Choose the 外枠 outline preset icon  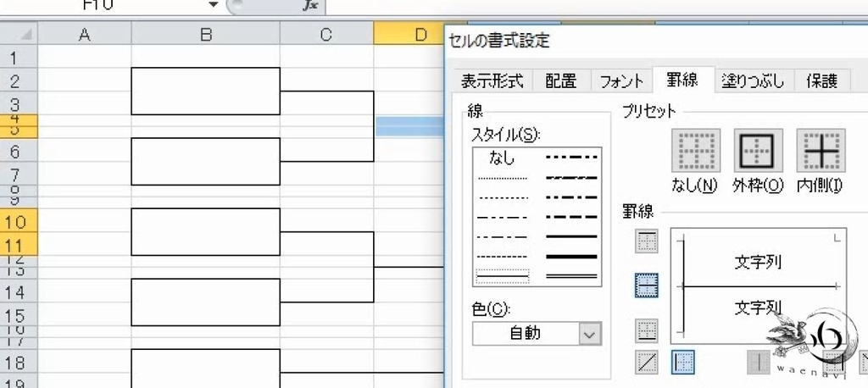759,151
